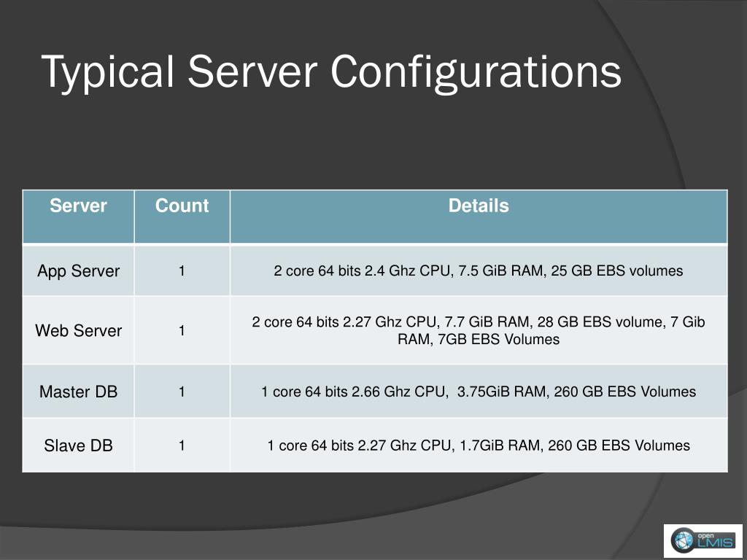The width and height of the screenshot is (747, 560).
Task: Click the OpenLMIS logo
Action: pyautogui.click(x=703, y=540)
